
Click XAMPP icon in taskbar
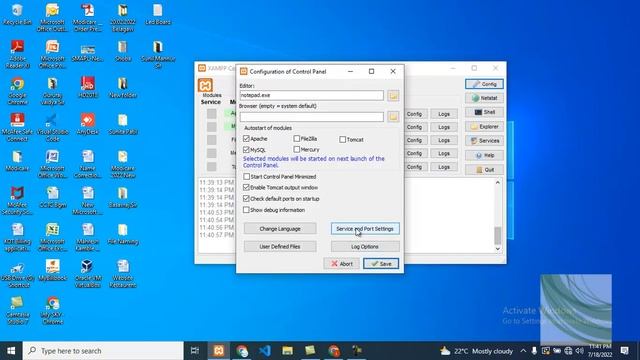(219, 351)
